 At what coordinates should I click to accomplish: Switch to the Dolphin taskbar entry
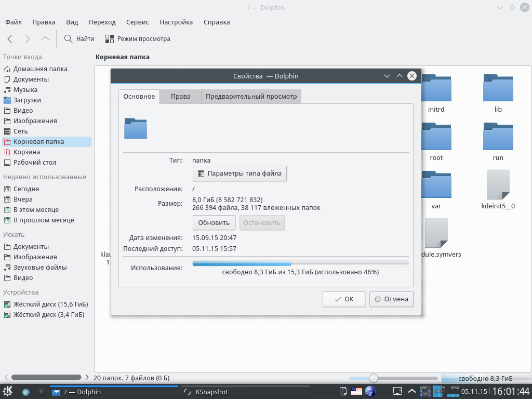[x=114, y=392]
